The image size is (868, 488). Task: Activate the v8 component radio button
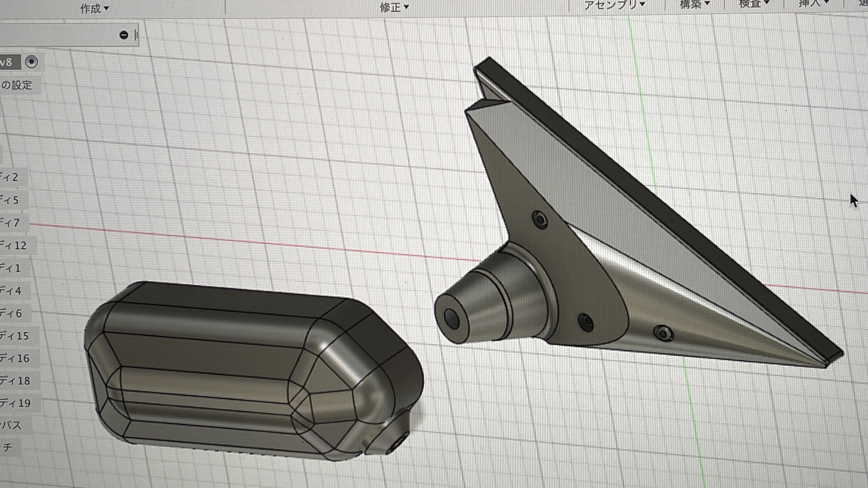click(32, 62)
